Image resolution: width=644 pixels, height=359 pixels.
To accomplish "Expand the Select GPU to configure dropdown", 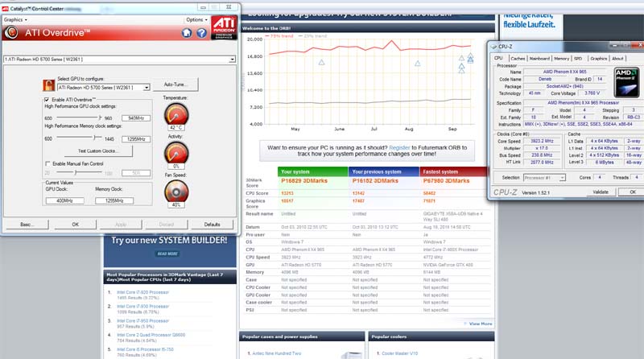I will pyautogui.click(x=147, y=88).
